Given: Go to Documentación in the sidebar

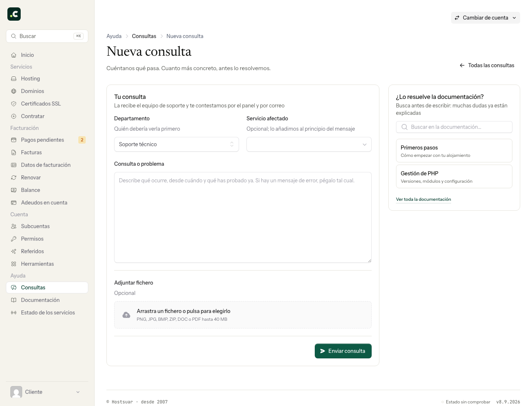Looking at the screenshot, I should [x=47, y=300].
